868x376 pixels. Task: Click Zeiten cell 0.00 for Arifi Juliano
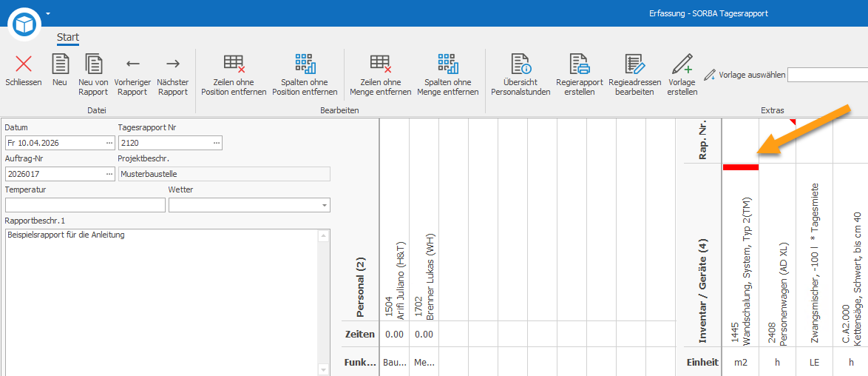point(394,335)
